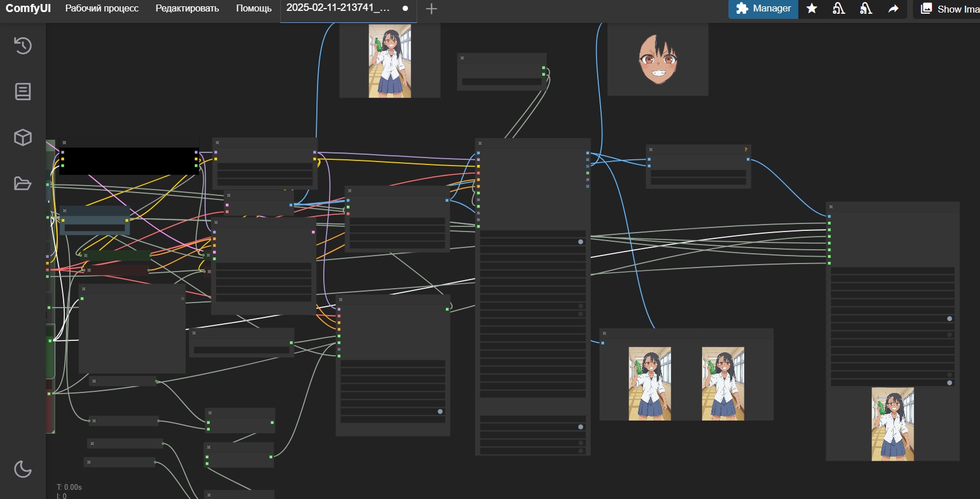Click the schoolgirl image preview under the tab bar

390,61
